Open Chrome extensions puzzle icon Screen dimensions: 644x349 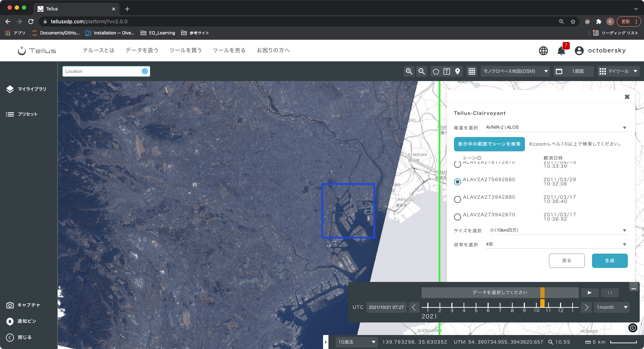[x=598, y=22]
